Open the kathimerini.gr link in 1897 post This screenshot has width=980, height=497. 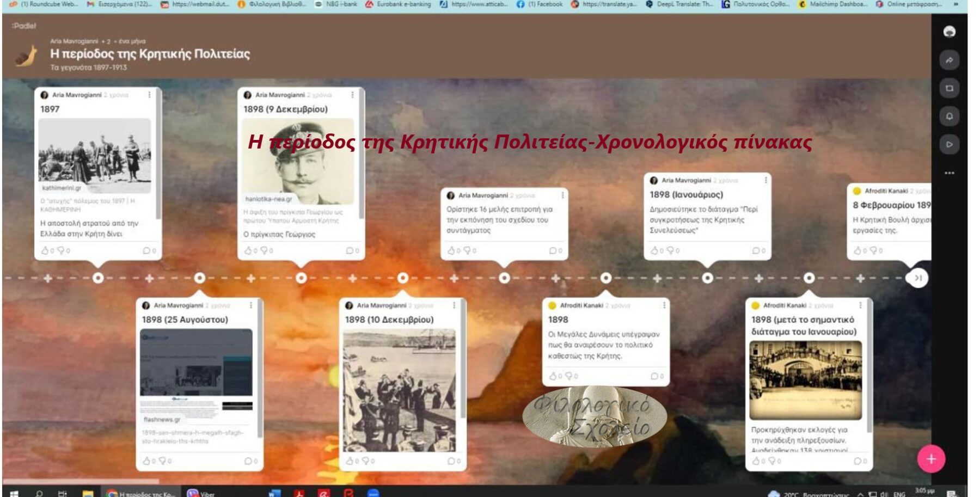(x=62, y=188)
